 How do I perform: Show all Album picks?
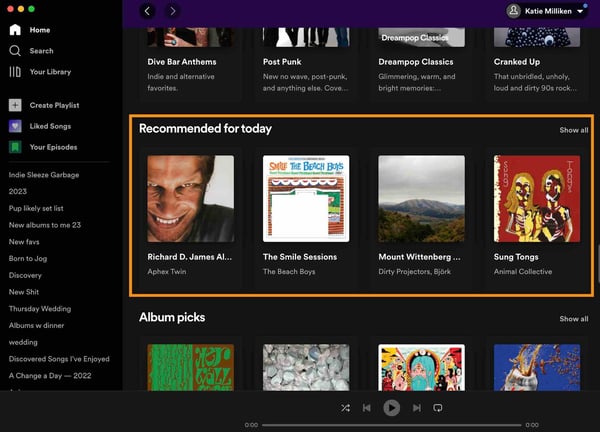pyautogui.click(x=573, y=319)
